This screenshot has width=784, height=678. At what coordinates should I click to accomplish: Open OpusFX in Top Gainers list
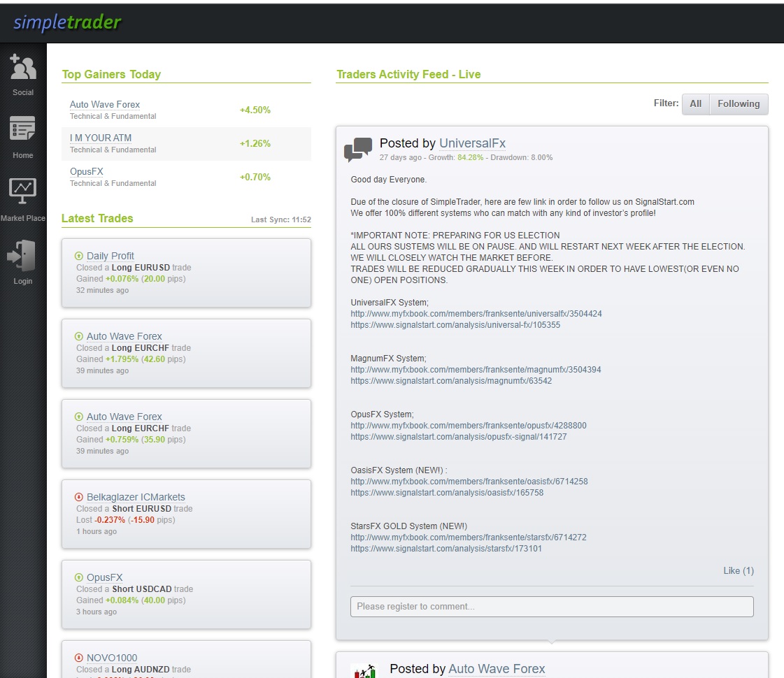(x=87, y=171)
